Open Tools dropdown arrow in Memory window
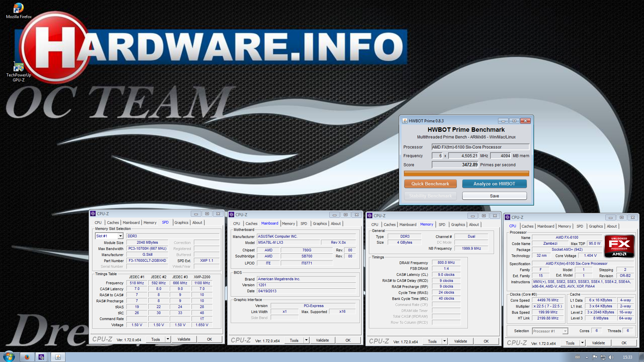644x362 pixels. [x=444, y=341]
